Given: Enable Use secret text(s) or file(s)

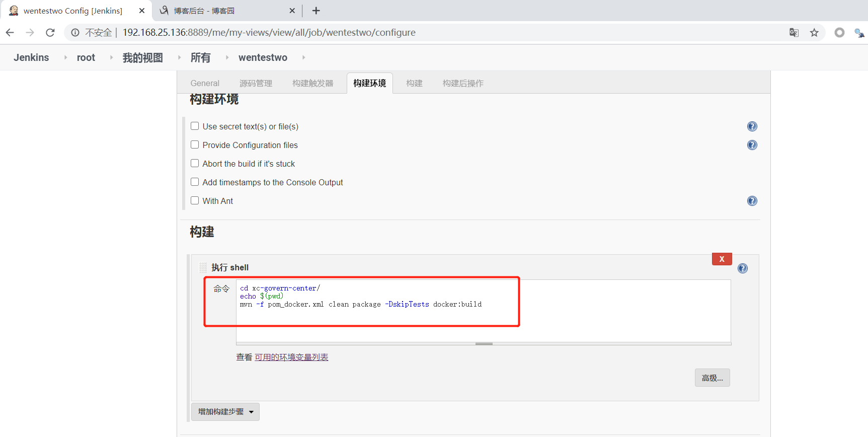Looking at the screenshot, I should click(x=195, y=126).
